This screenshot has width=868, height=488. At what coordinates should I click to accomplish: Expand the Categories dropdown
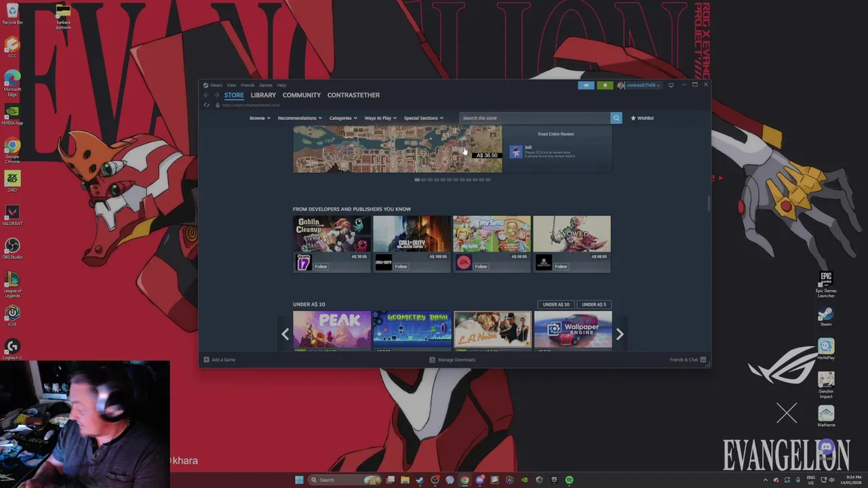pyautogui.click(x=343, y=118)
